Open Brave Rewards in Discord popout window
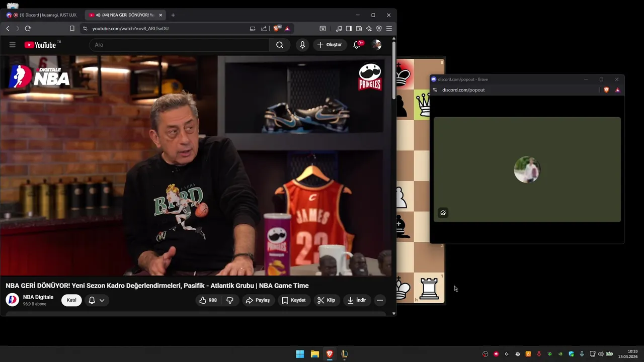 pos(617,90)
